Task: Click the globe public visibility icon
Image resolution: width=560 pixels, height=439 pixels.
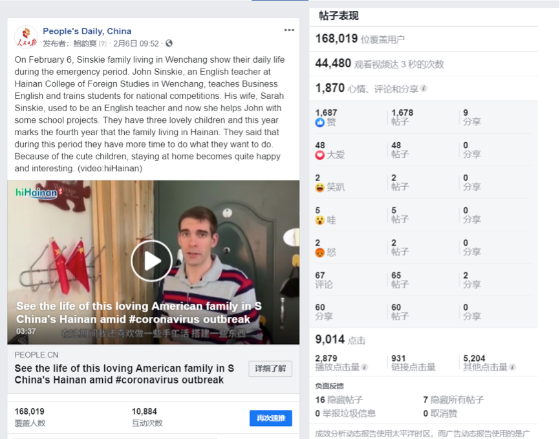Action: [169, 43]
